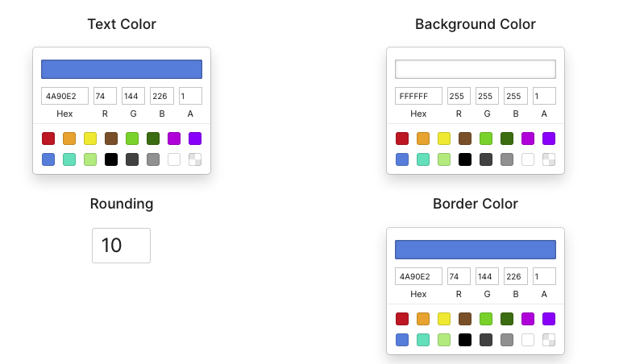The width and height of the screenshot is (619, 364).
Task: Select teal swatch in Border Color picker
Action: (423, 340)
